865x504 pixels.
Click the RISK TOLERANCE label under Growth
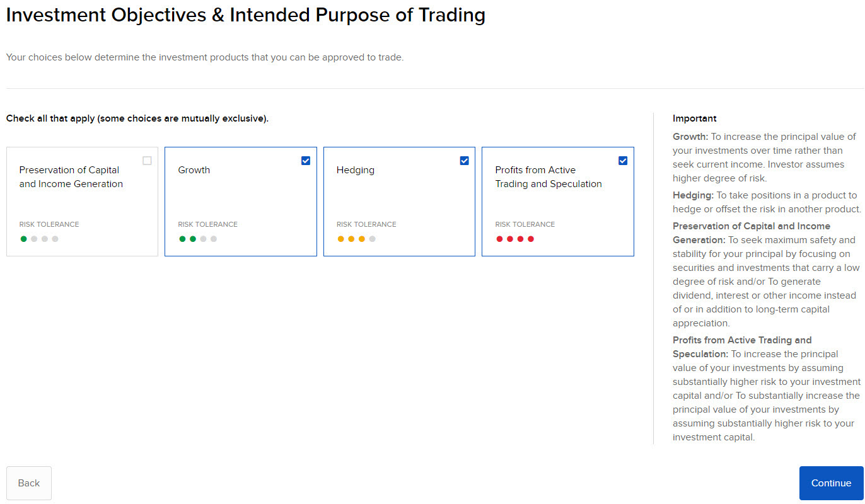pos(207,224)
